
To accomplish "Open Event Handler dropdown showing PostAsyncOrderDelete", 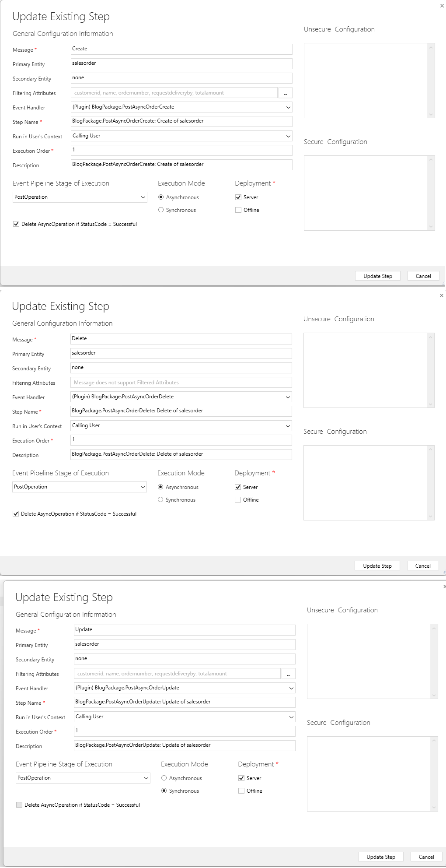I will click(x=181, y=397).
